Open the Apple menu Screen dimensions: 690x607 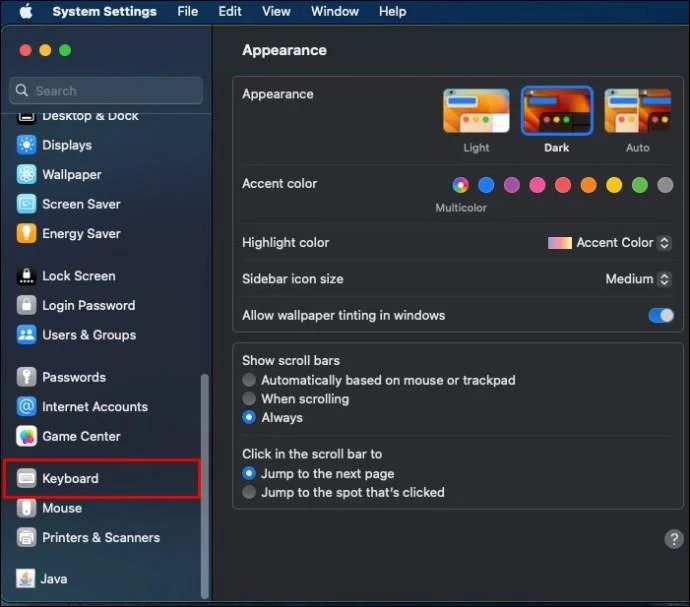point(26,11)
